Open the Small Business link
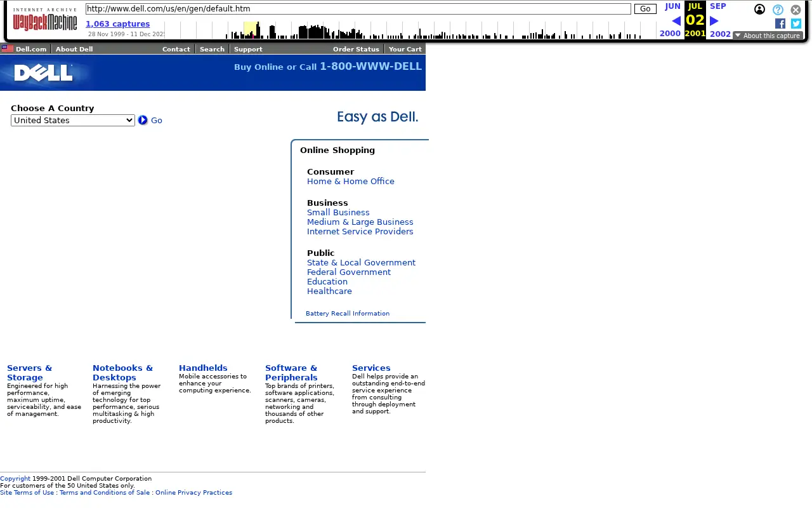The height and width of the screenshot is (508, 812). tap(338, 213)
